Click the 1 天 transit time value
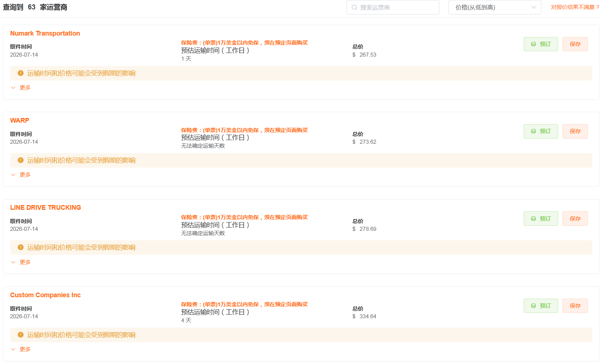601x364 pixels. tap(186, 59)
